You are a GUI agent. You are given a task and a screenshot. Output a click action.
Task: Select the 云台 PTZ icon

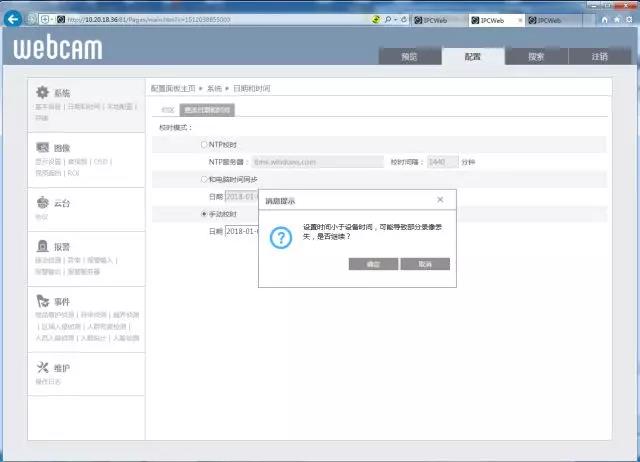(x=42, y=202)
